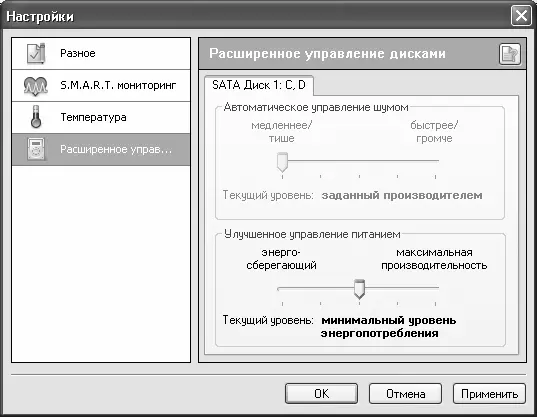Select the SATA Диск 1: C, D tab
Screen dimensions: 537x417
259,85
